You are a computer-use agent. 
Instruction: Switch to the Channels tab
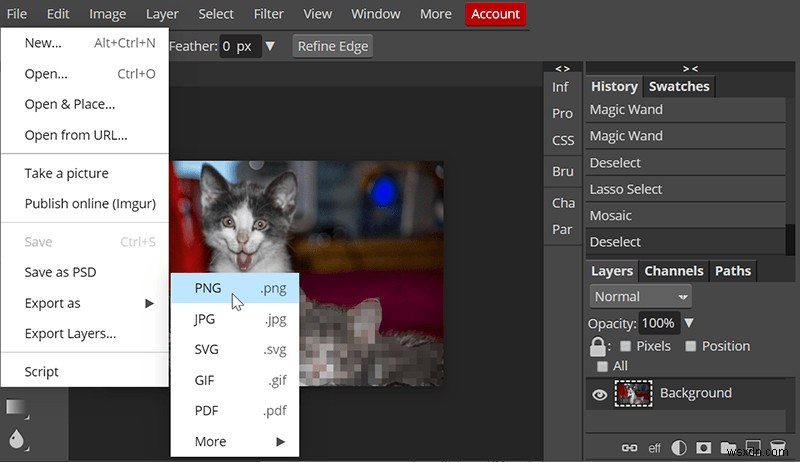pos(673,271)
